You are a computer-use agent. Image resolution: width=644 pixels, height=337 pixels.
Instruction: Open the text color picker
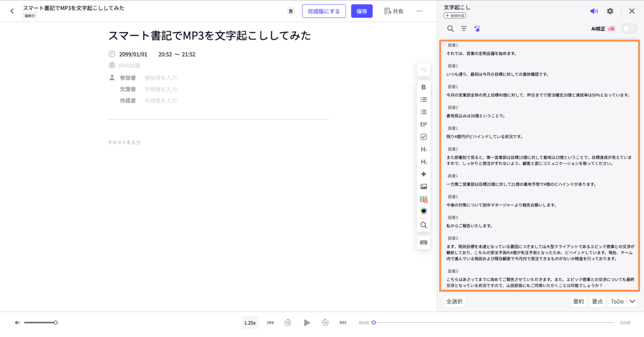point(424,211)
